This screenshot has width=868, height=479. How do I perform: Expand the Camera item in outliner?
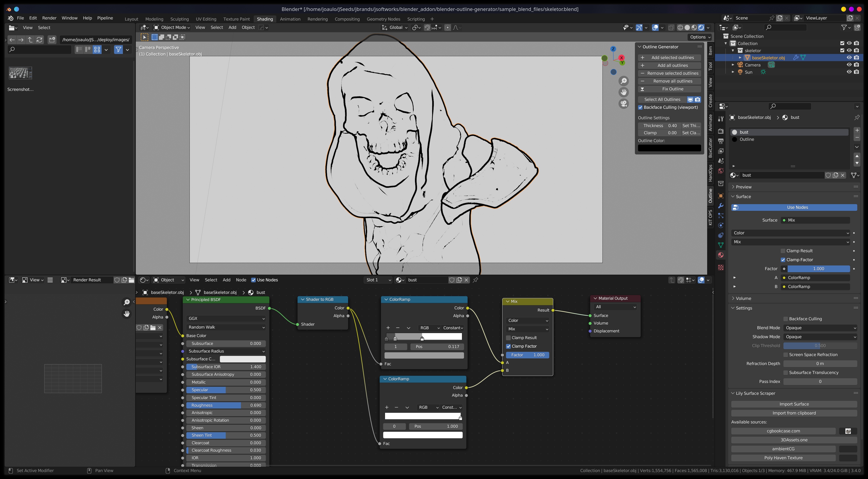tap(733, 65)
